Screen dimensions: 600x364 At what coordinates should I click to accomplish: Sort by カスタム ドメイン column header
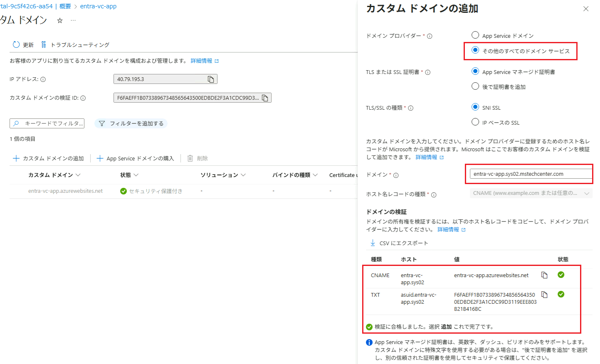51,175
